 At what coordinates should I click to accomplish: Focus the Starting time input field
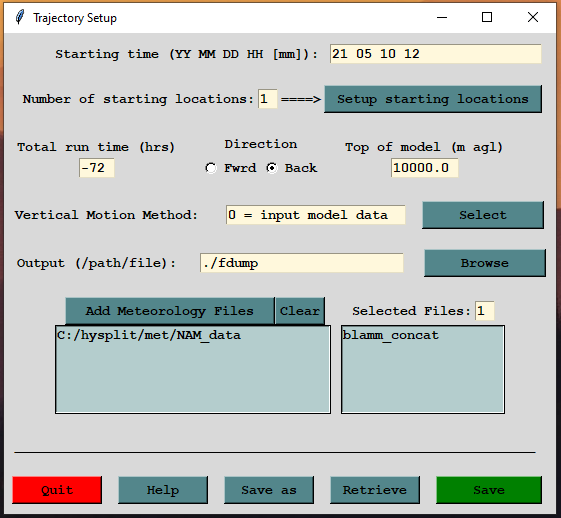(x=435, y=54)
